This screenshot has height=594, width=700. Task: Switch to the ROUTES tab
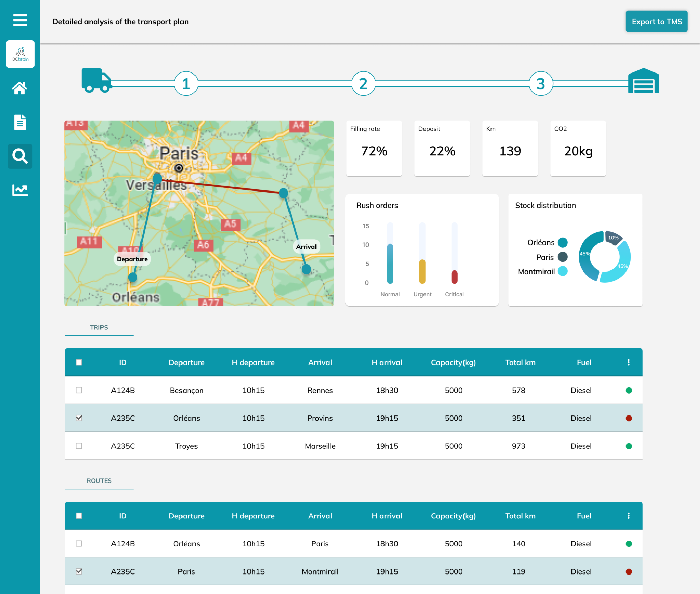[99, 480]
